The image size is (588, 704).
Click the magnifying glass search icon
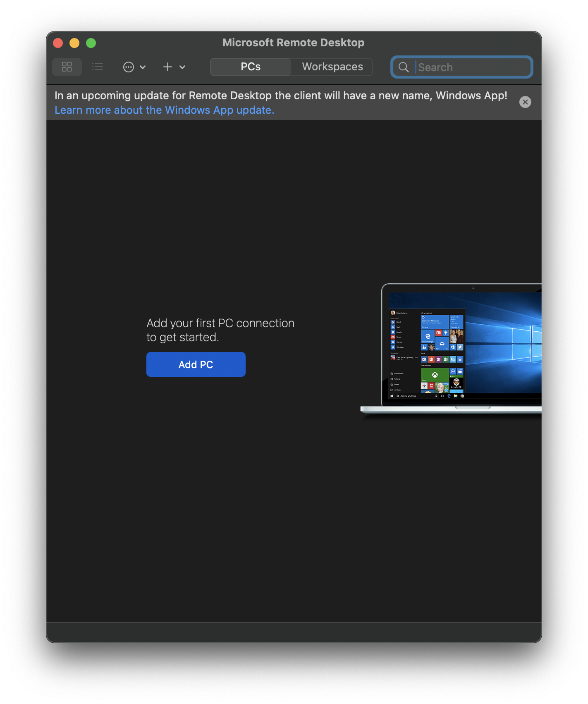[404, 67]
